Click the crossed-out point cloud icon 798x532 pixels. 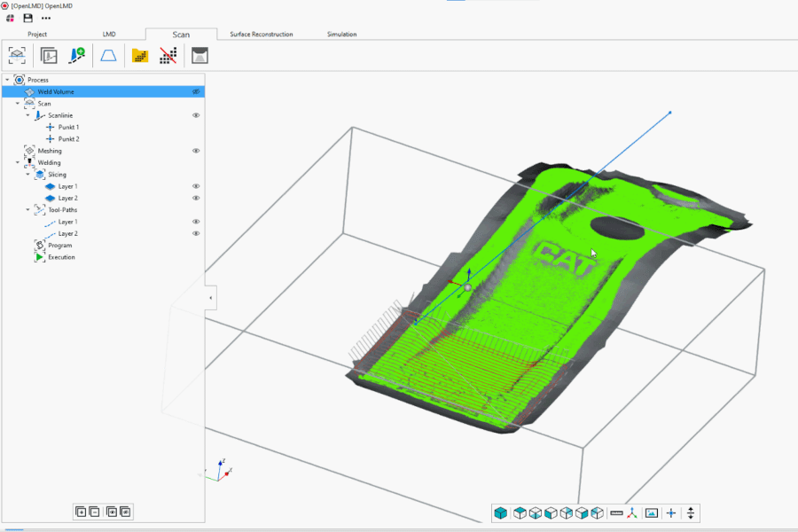tap(168, 56)
